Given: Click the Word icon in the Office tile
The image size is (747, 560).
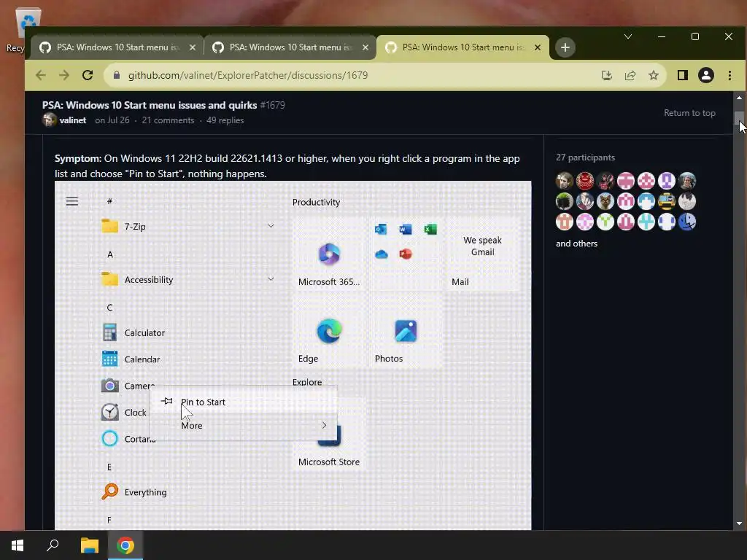Looking at the screenshot, I should tap(406, 230).
